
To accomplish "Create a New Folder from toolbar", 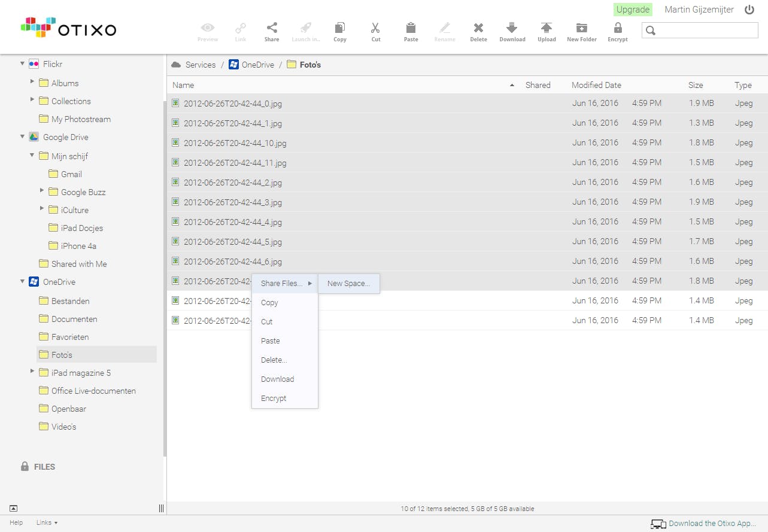I will (582, 28).
